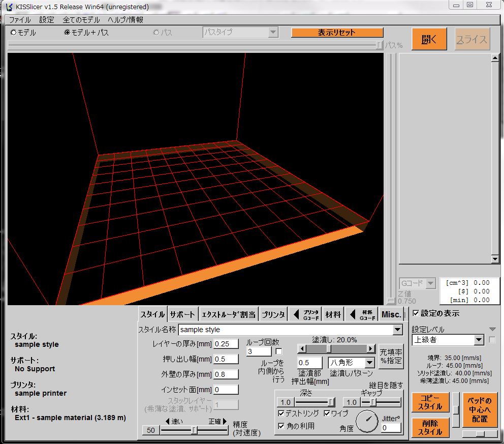Viewport: 504px width, 444px height.
Task: Open the ファイル menu
Action: (x=20, y=20)
